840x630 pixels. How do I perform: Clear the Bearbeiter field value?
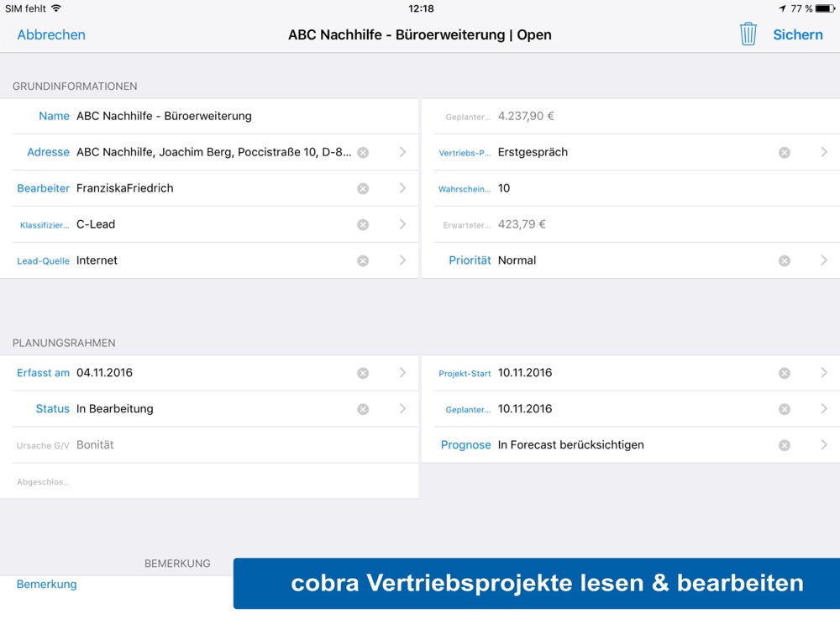click(363, 188)
